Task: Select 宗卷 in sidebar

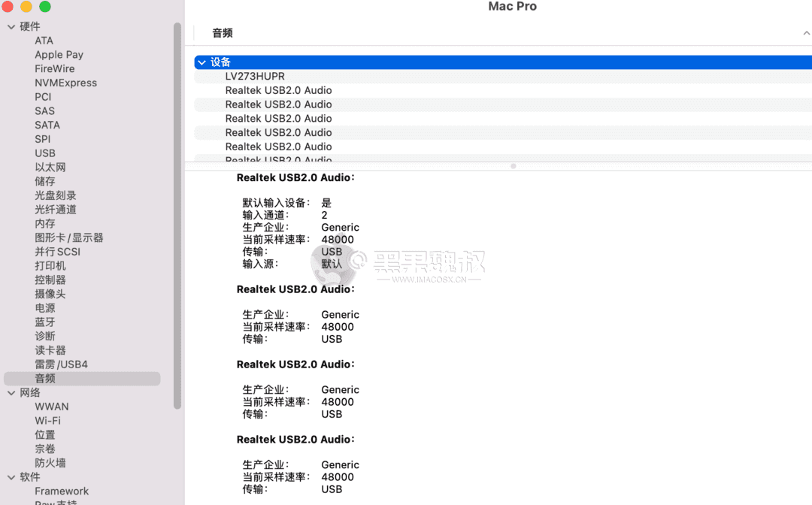Action: tap(45, 449)
